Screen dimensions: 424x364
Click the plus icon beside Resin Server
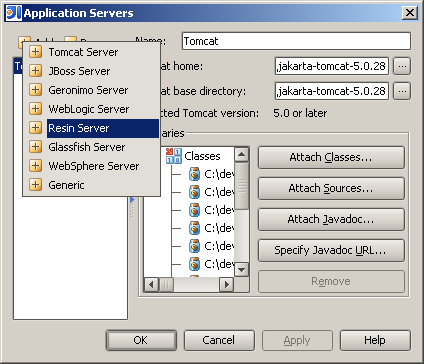click(35, 128)
